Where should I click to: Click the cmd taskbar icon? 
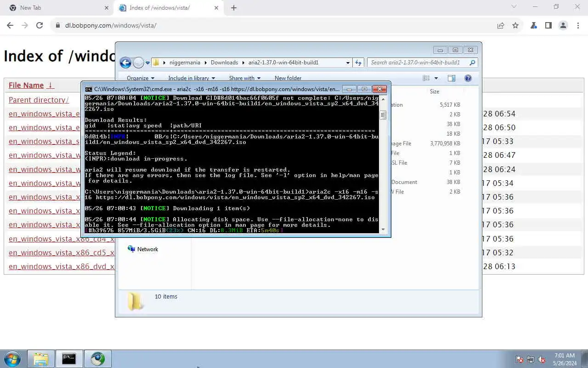69,359
